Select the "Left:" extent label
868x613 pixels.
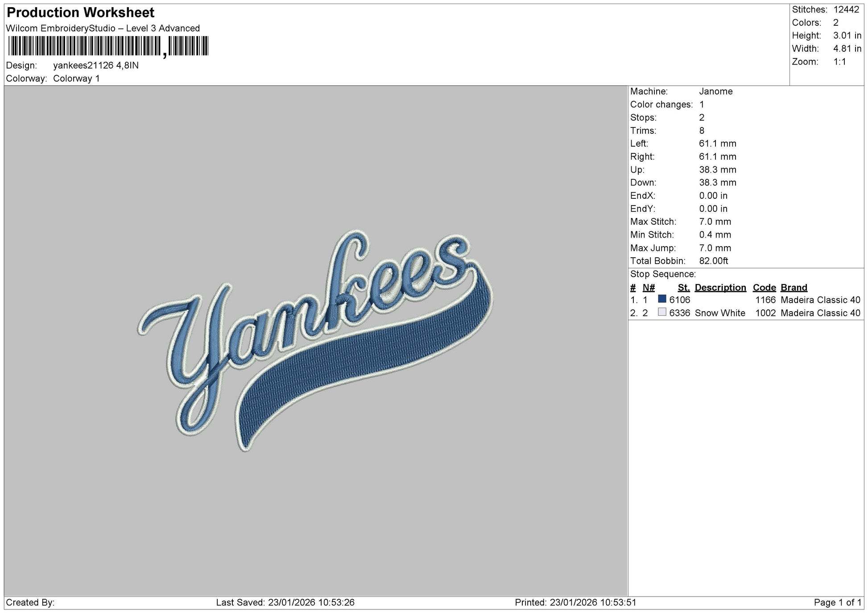click(639, 144)
